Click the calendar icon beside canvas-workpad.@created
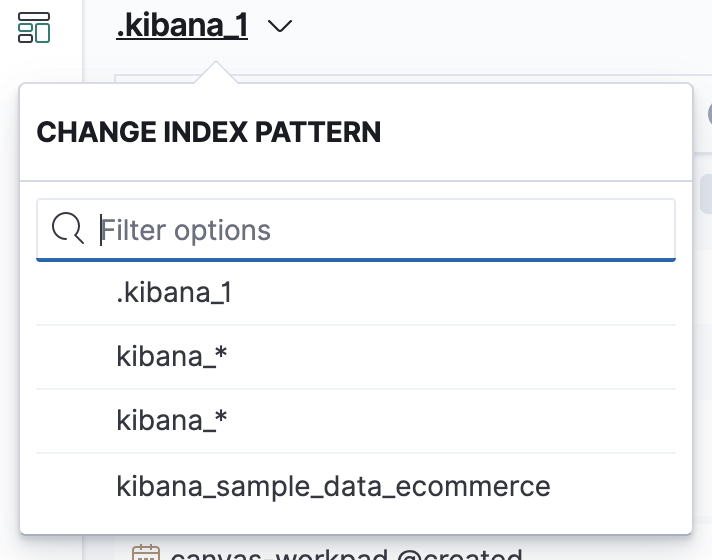The height and width of the screenshot is (560, 712). [146, 552]
